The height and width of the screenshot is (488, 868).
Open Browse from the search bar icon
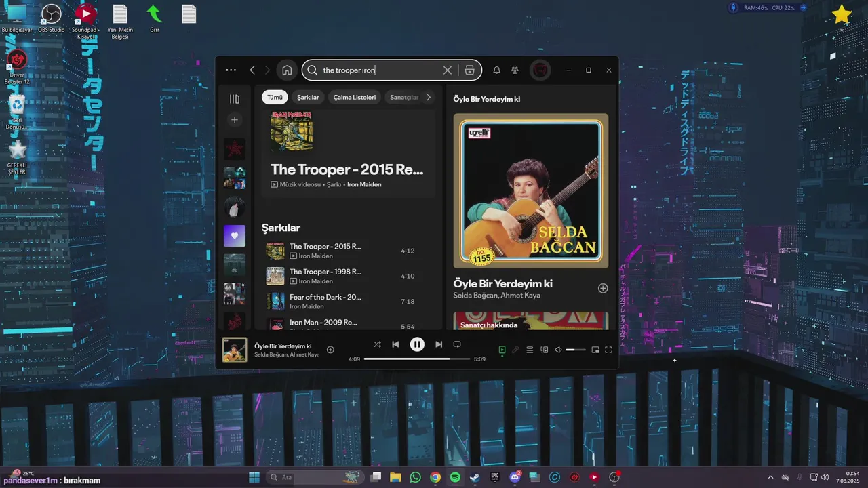tap(469, 70)
